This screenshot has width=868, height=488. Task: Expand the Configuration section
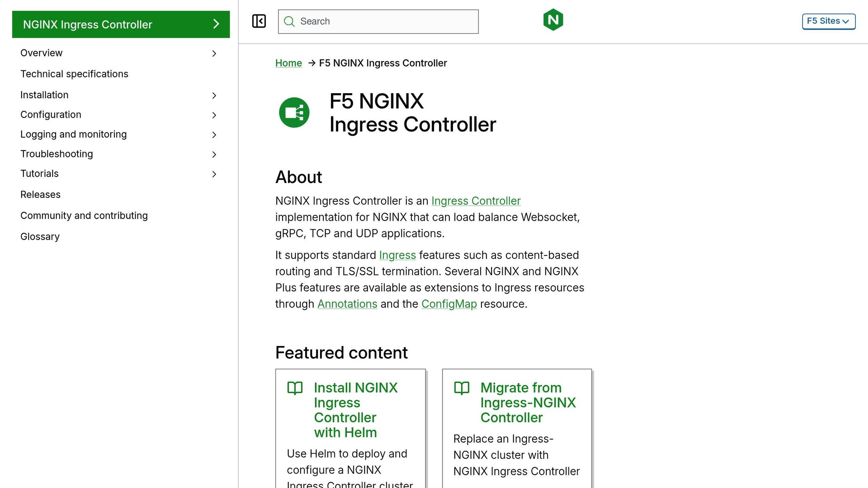pos(214,115)
